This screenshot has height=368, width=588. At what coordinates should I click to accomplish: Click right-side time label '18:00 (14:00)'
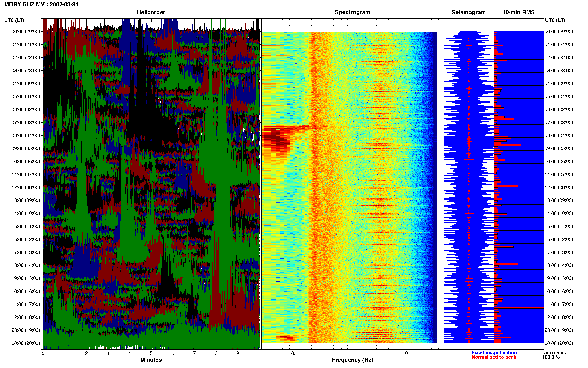tap(559, 265)
